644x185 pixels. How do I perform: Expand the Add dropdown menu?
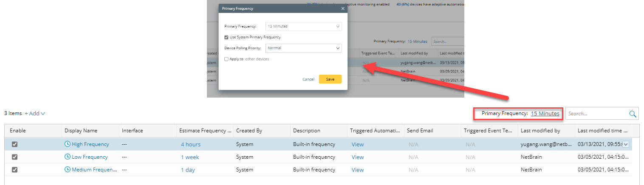[35, 114]
